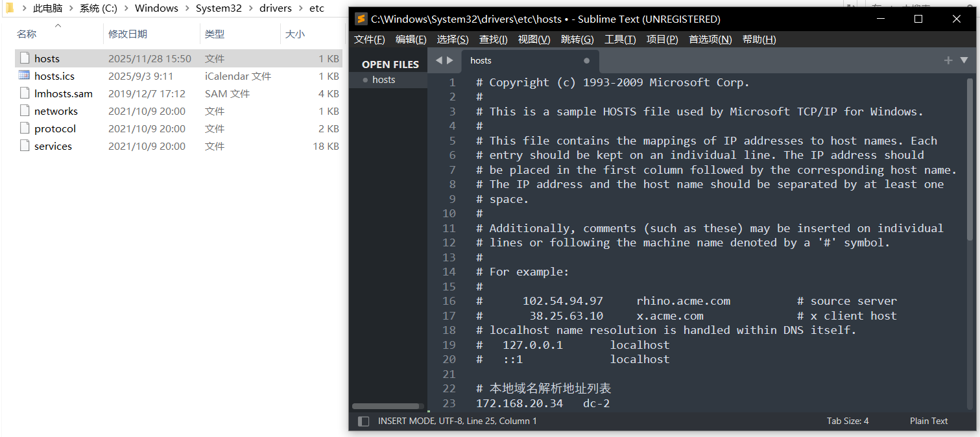Sort by 名称 column header
This screenshot has height=437, width=980.
click(x=27, y=34)
